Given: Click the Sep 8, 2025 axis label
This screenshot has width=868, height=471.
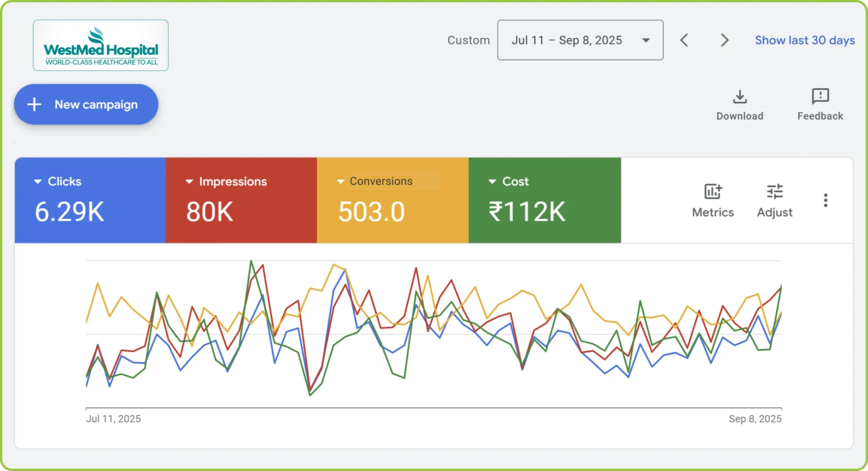Looking at the screenshot, I should [x=755, y=419].
